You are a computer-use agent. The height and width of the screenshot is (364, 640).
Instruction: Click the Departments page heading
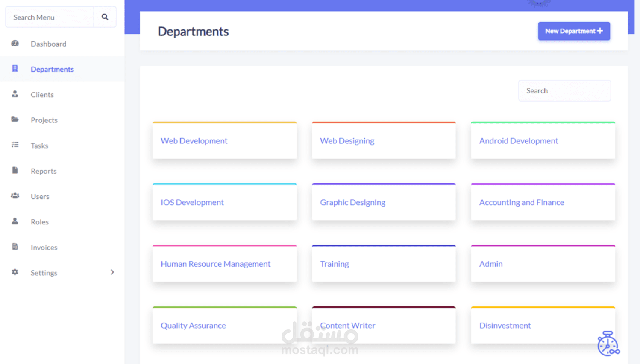coord(193,31)
